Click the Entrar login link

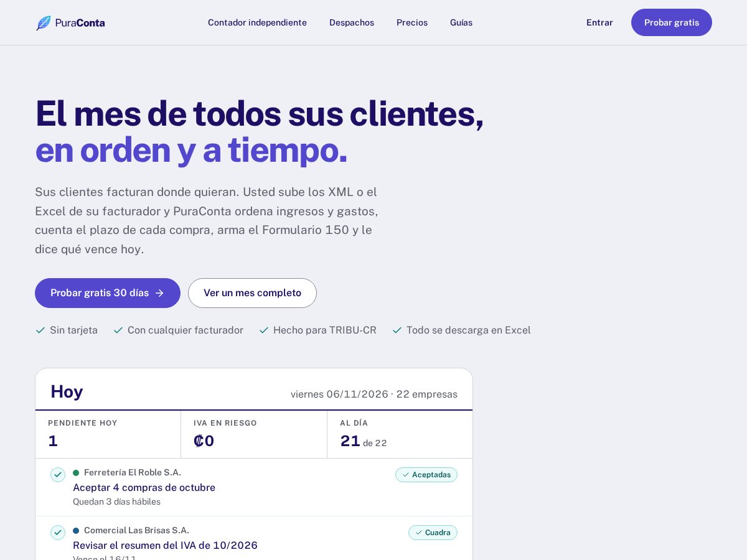pyautogui.click(x=599, y=22)
